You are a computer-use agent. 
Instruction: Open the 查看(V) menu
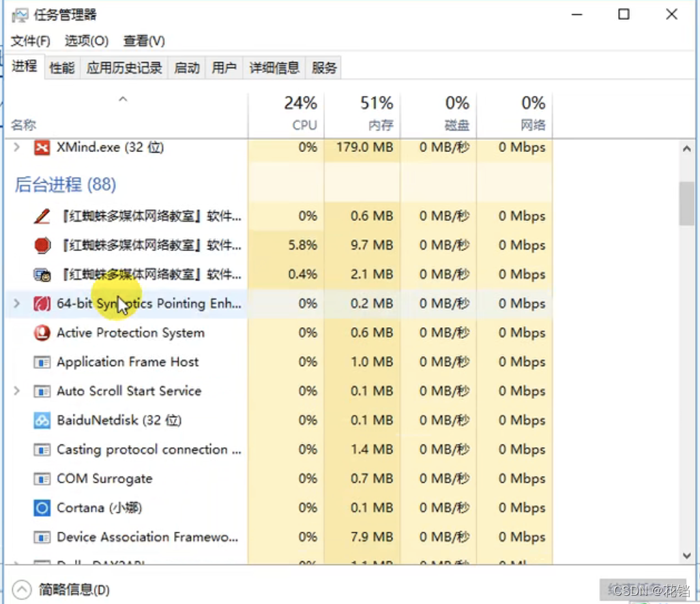(142, 41)
